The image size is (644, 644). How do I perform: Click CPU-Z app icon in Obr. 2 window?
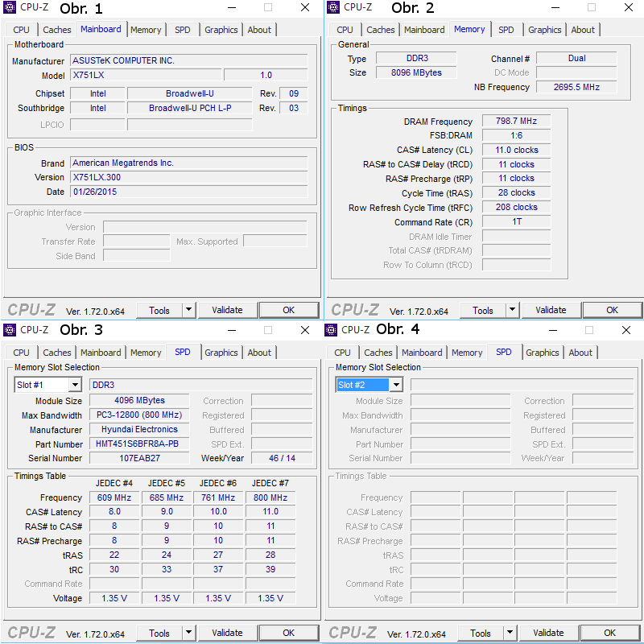click(x=333, y=7)
